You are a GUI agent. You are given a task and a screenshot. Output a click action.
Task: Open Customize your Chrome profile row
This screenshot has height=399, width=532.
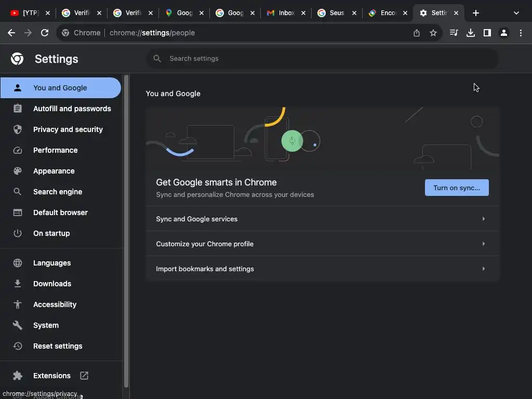pos(322,244)
